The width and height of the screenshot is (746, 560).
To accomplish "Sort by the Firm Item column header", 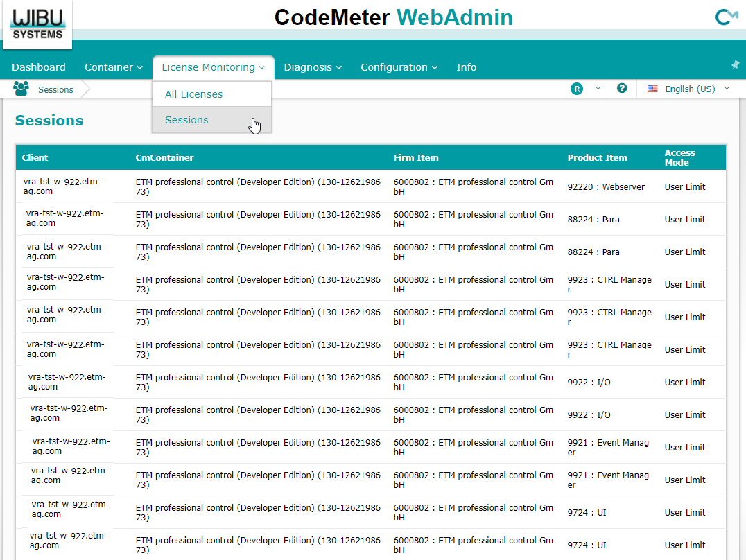I will coord(416,157).
